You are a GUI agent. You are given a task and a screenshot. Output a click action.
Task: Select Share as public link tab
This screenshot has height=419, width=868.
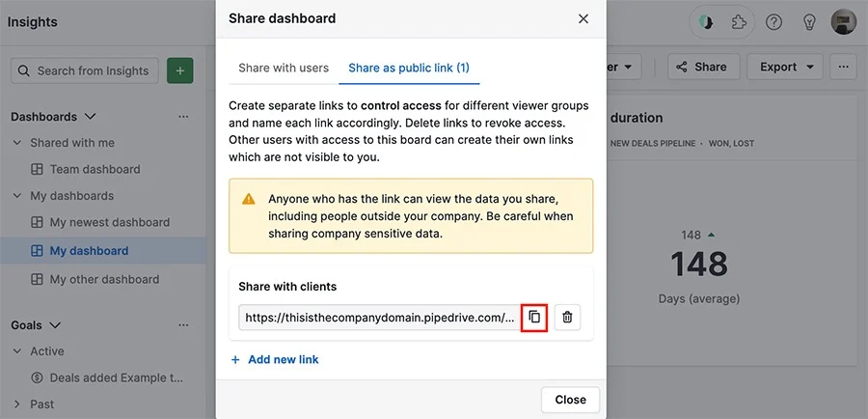pos(409,69)
